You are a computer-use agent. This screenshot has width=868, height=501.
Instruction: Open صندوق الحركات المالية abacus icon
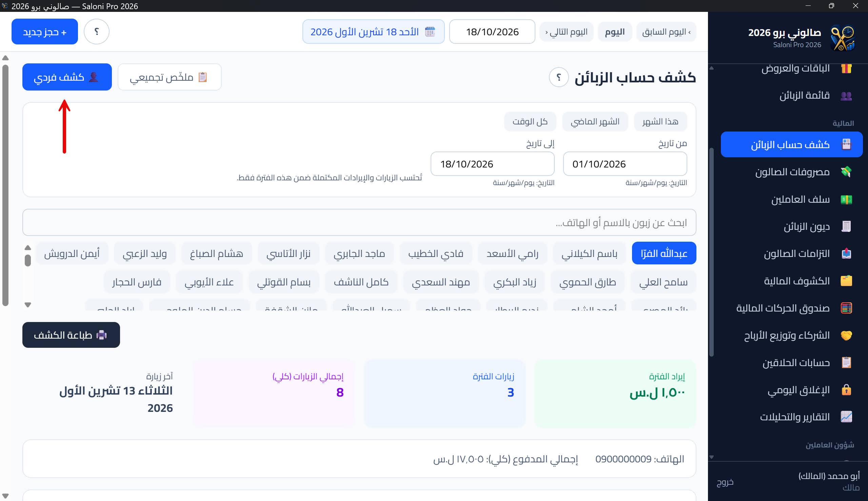tap(846, 308)
